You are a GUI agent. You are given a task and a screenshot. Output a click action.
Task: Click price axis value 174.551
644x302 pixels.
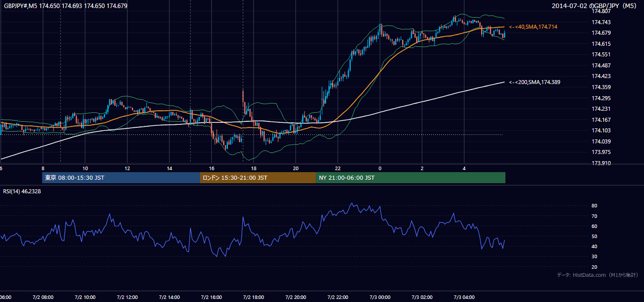(601, 54)
